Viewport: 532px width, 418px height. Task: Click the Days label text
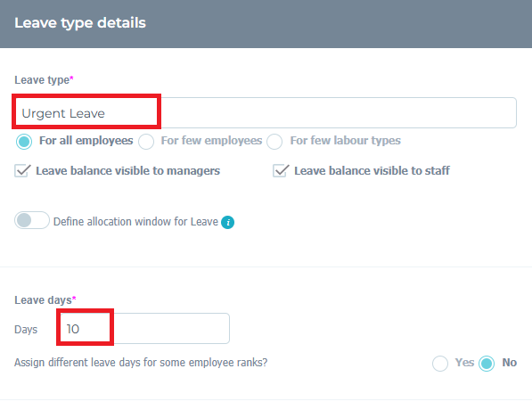pyautogui.click(x=26, y=330)
